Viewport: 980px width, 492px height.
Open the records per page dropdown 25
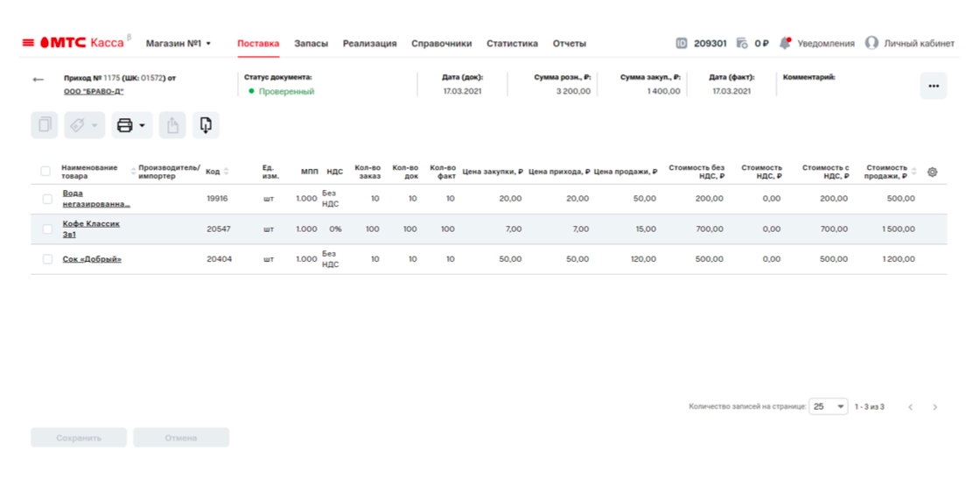[x=828, y=406]
